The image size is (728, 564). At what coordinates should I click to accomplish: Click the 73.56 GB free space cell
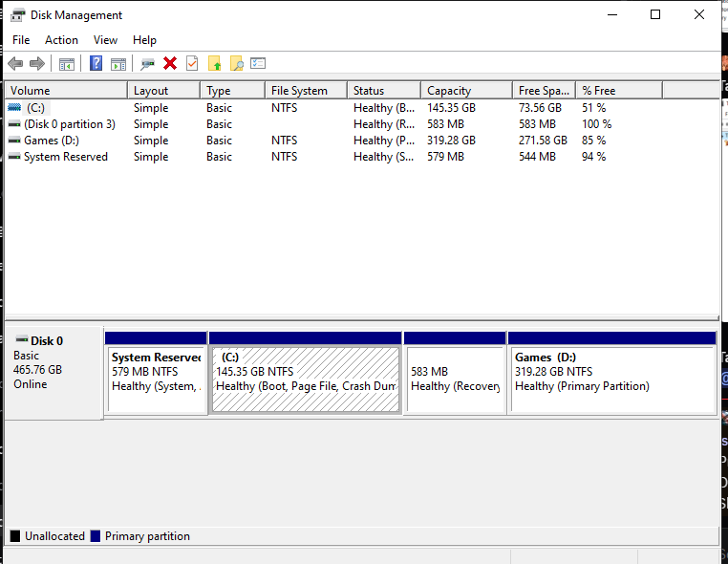[x=540, y=108]
